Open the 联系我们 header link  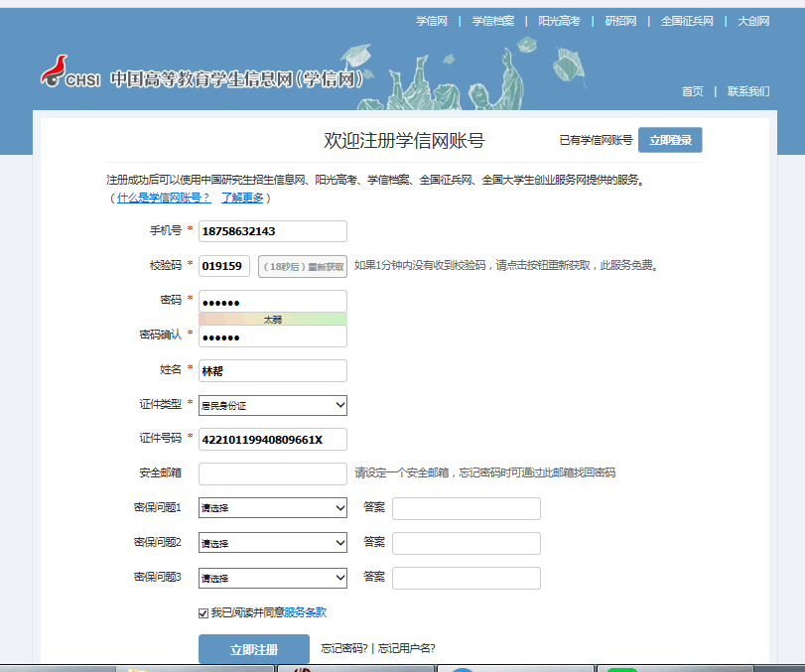pyautogui.click(x=748, y=91)
